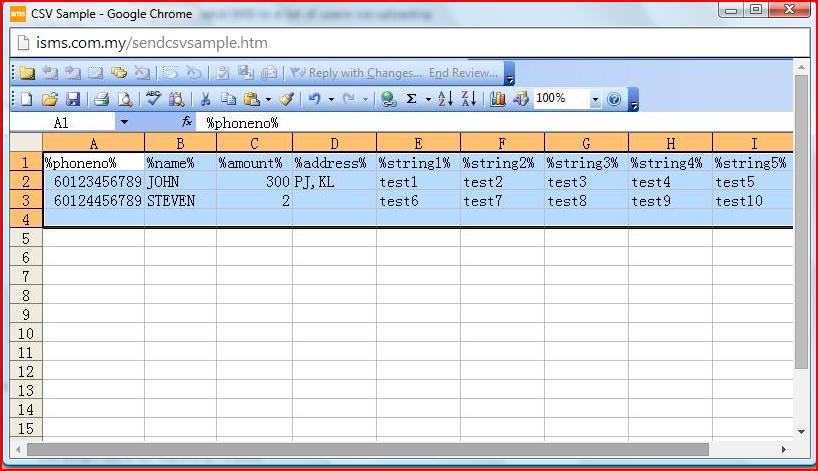Click the cell containing JOHN

tap(180, 182)
